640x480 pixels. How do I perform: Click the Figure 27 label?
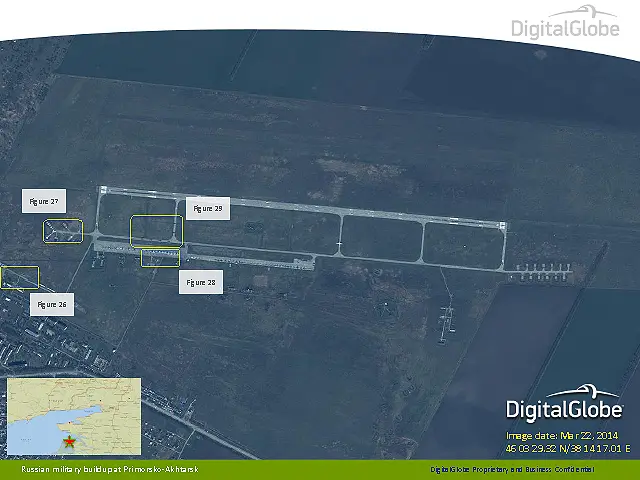click(43, 202)
